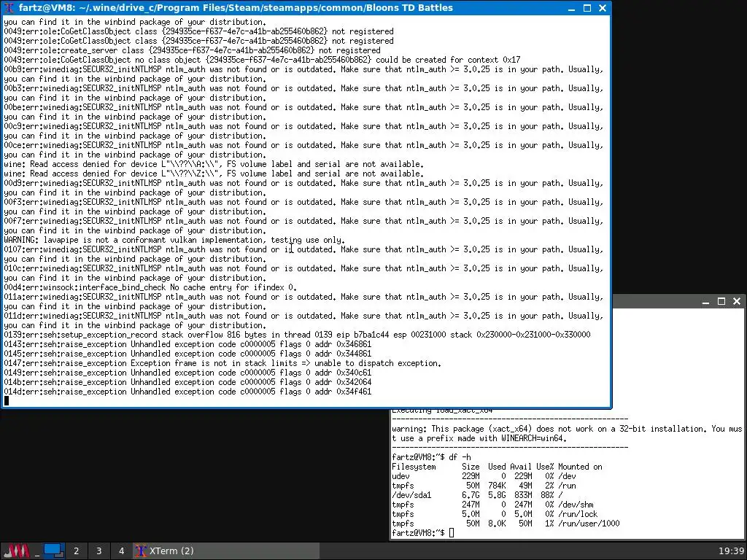Switch to virtual desktop 2

[x=76, y=551]
